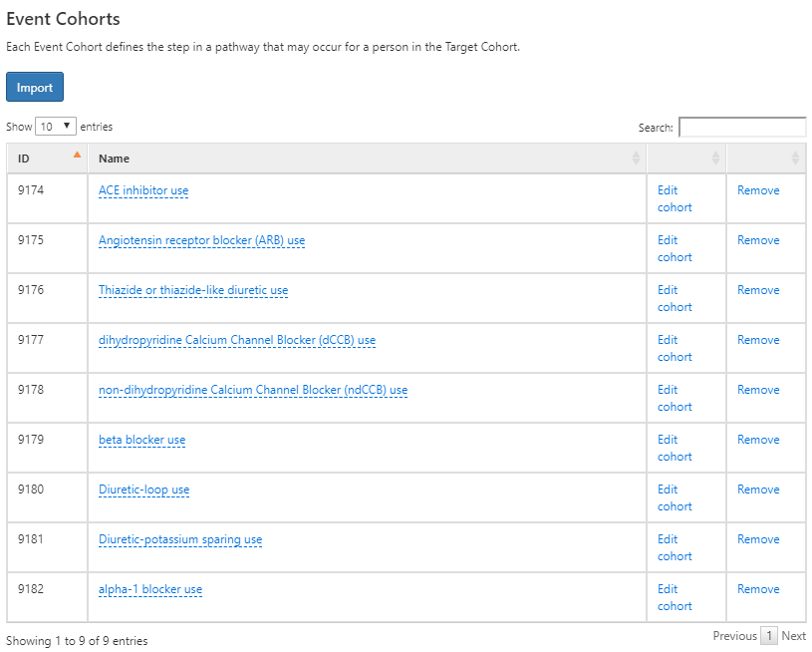Remove Angiotensin receptor blocker cohort
Screen dimensions: 812x652
point(758,240)
